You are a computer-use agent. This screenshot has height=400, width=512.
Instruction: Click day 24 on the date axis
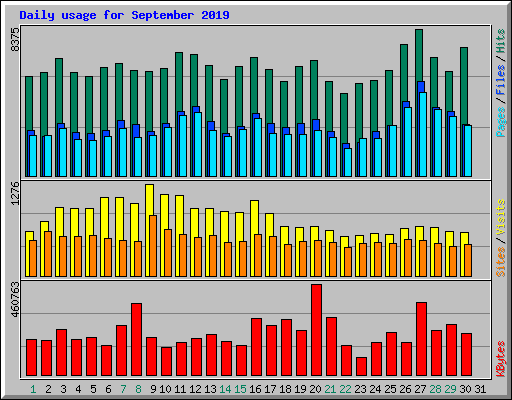click(375, 389)
